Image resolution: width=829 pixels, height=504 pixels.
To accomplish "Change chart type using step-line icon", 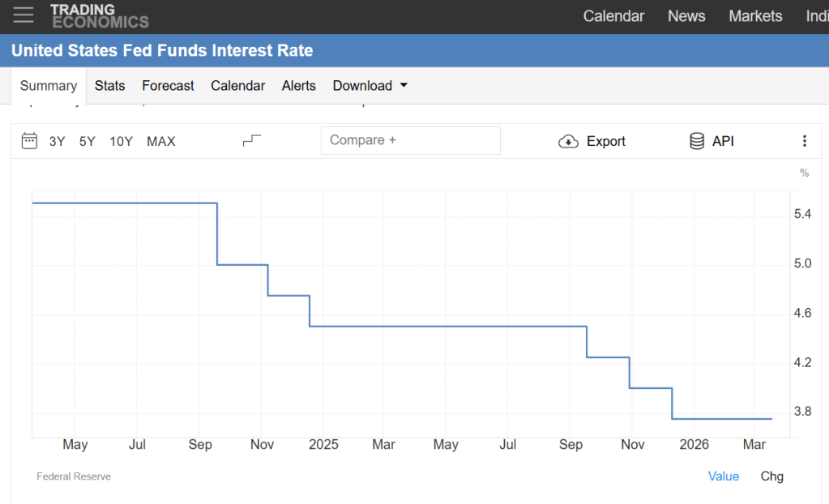I will point(252,141).
